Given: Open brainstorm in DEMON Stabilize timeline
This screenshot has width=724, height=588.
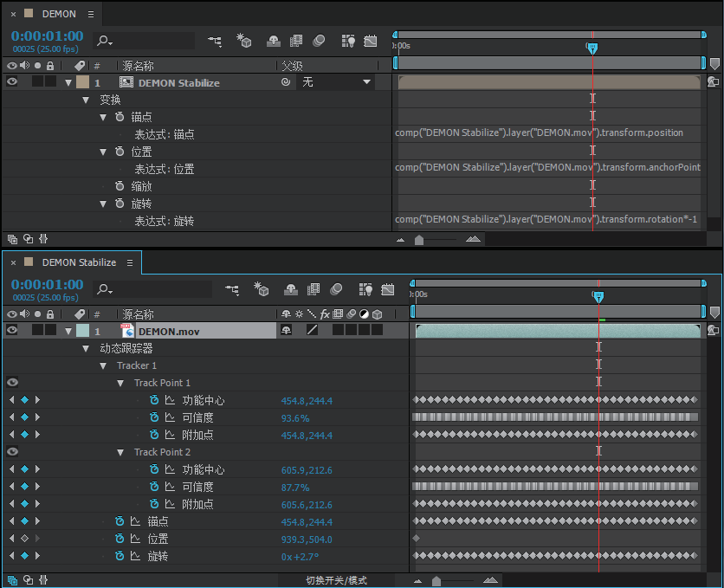Looking at the screenshot, I should (365, 290).
